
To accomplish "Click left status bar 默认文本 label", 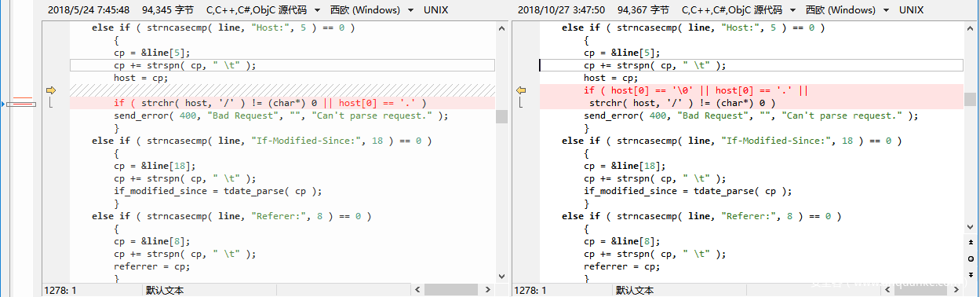I will pos(165,290).
